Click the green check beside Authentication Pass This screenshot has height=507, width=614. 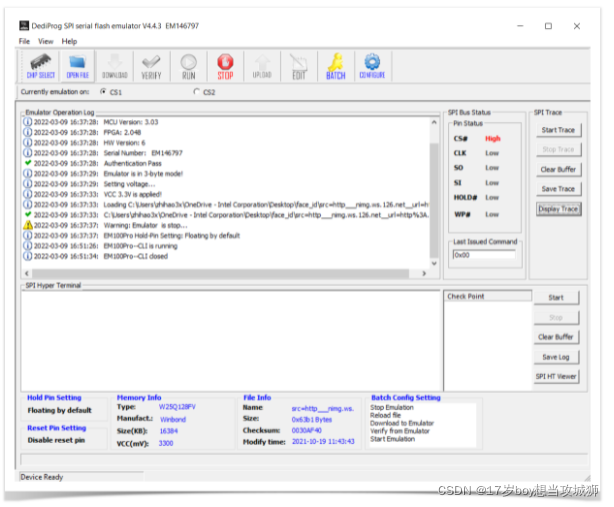(27, 163)
